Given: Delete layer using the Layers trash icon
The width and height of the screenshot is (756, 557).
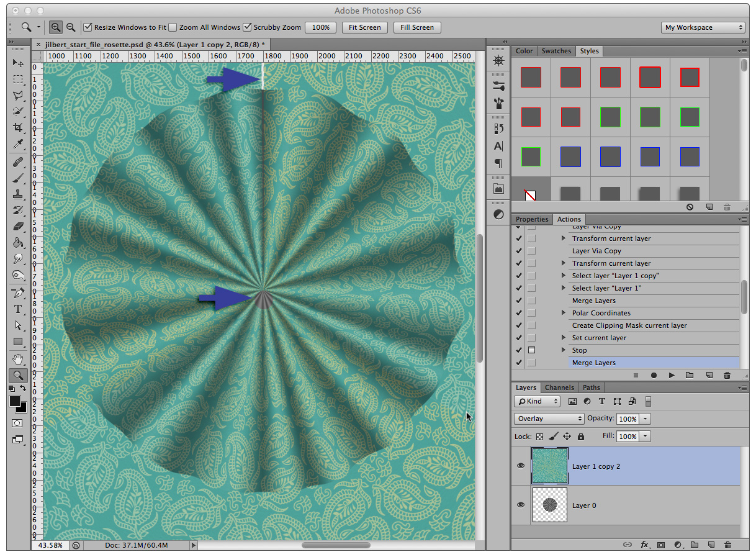Looking at the screenshot, I should [x=727, y=545].
